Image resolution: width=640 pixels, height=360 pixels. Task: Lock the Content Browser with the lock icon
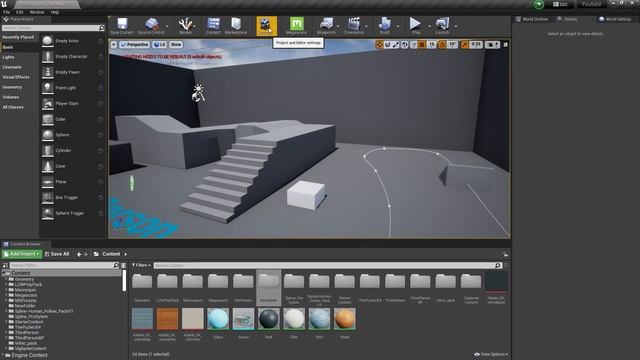coord(505,254)
